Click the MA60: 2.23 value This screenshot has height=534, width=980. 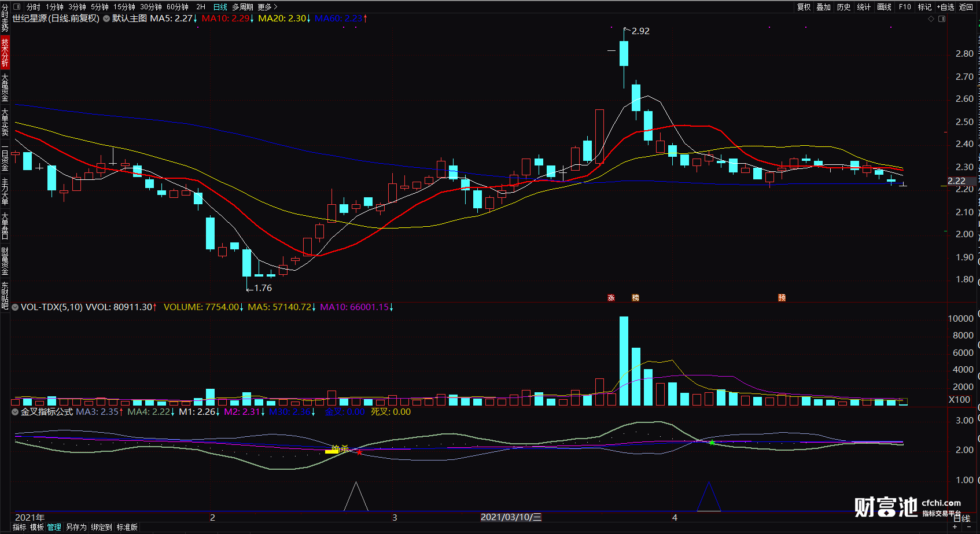pos(338,19)
